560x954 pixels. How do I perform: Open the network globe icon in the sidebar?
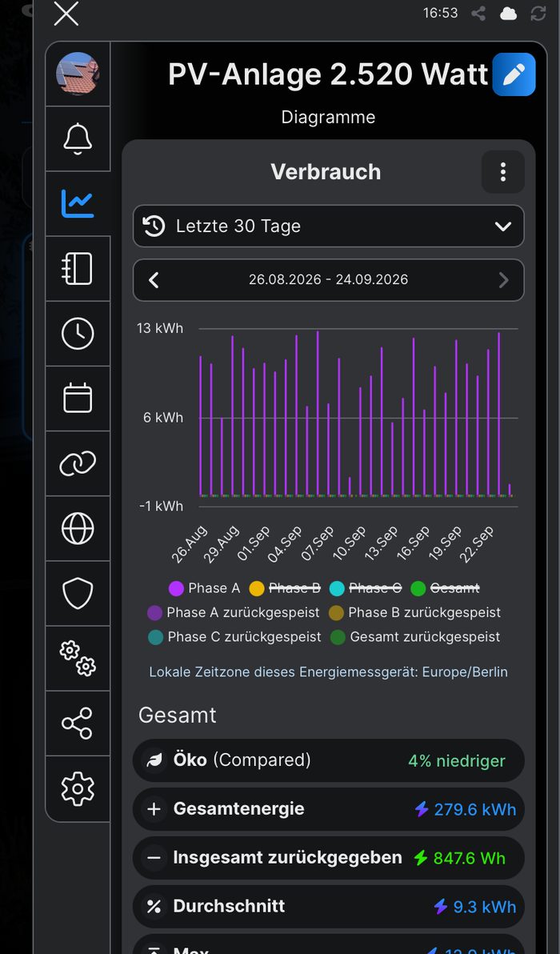[x=78, y=528]
